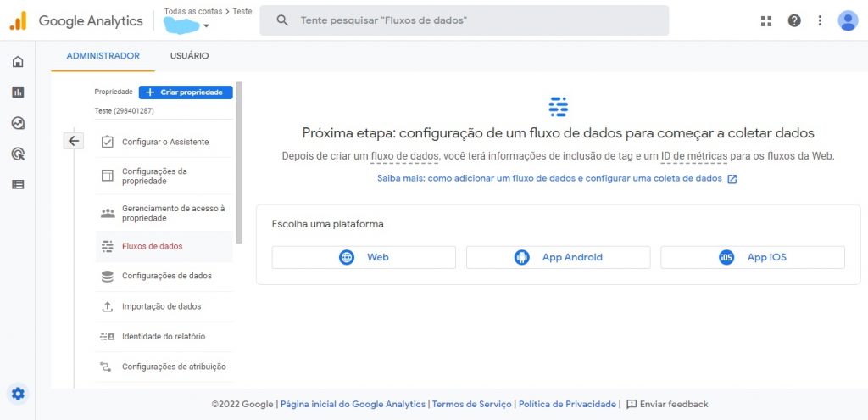Click the Gerenciamento de acesso people icon
868x420 pixels.
click(x=108, y=213)
